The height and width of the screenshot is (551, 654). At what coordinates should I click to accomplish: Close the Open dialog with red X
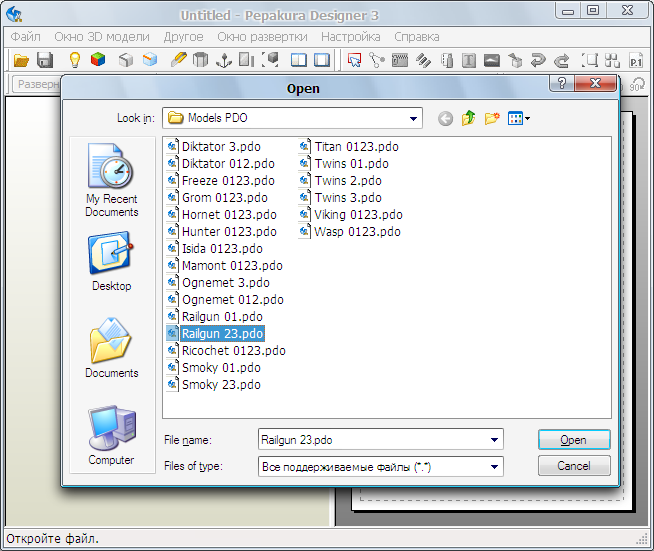coord(595,83)
